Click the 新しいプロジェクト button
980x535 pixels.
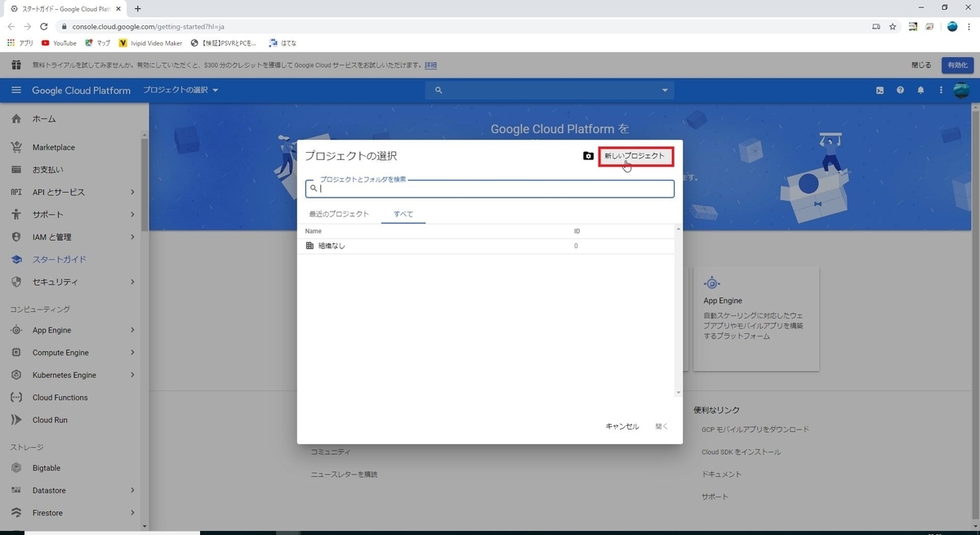point(635,156)
